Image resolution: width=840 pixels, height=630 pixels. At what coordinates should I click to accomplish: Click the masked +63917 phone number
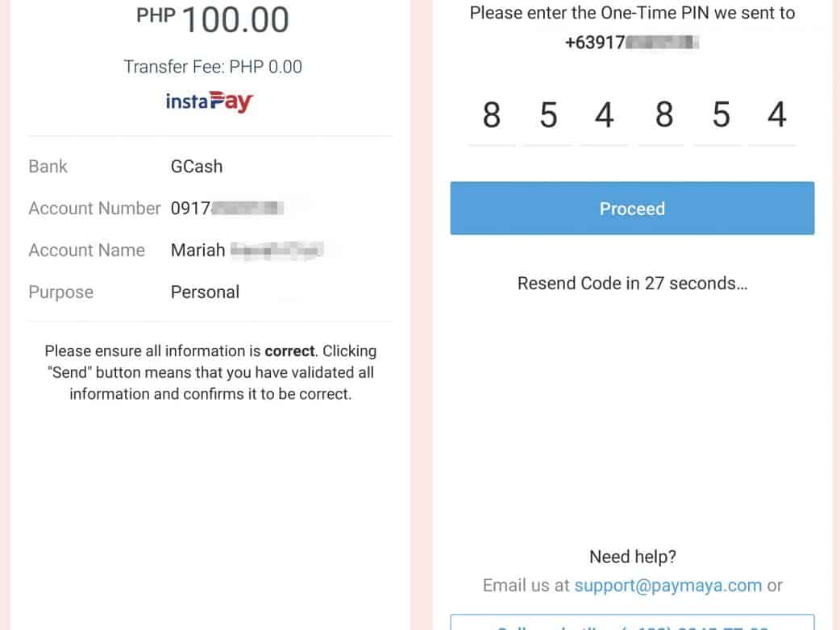click(632, 43)
